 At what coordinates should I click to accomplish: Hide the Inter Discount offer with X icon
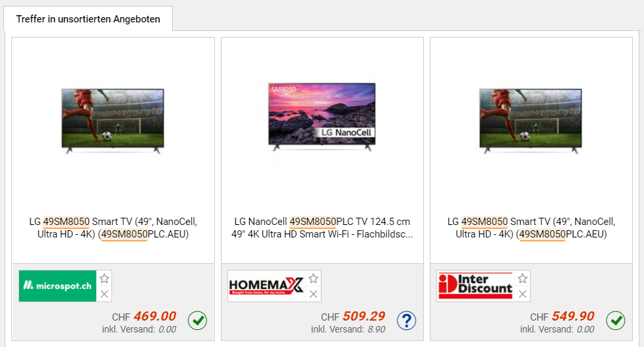pos(523,294)
